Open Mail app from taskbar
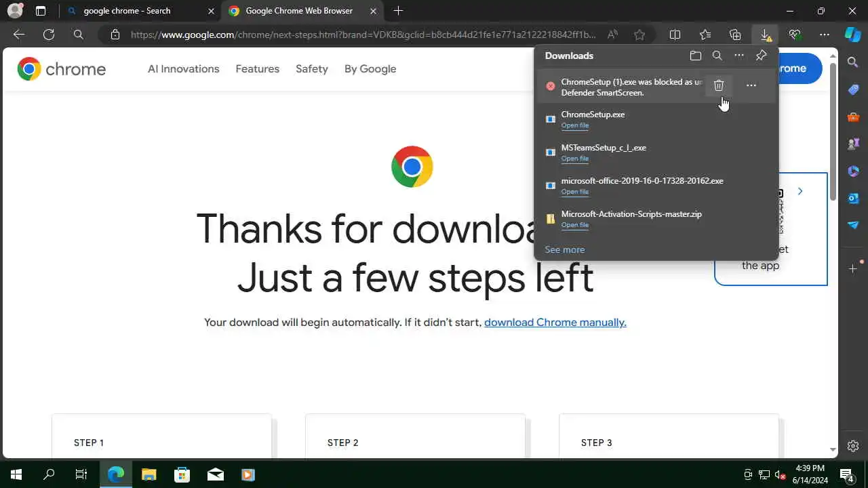Screen dimensions: 868x488 point(216,474)
